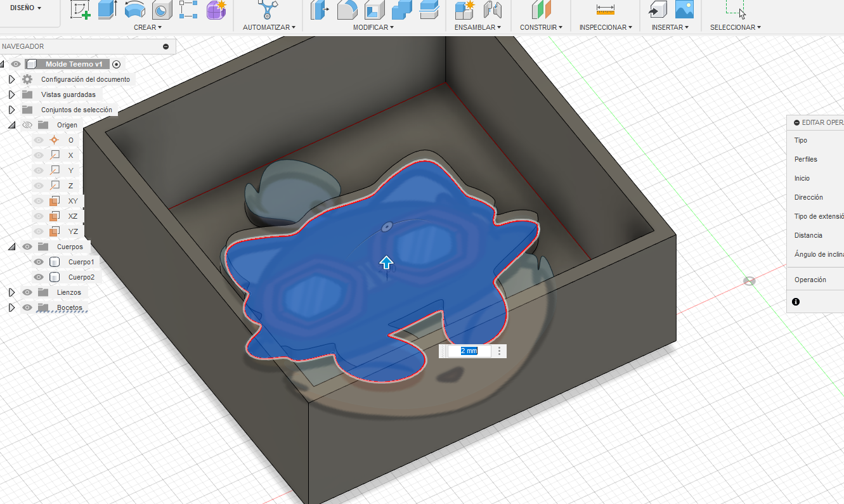Image resolution: width=844 pixels, height=504 pixels.
Task: Select the Combine tool icon
Action: point(401,9)
